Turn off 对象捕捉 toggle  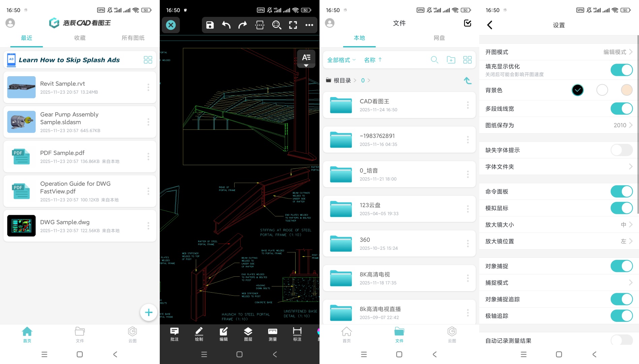coord(621,266)
